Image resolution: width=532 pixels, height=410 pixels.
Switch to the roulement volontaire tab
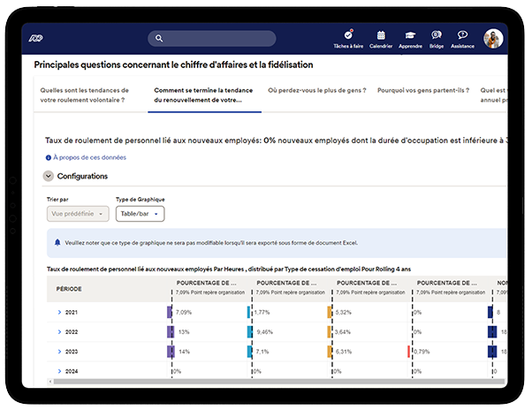click(85, 95)
